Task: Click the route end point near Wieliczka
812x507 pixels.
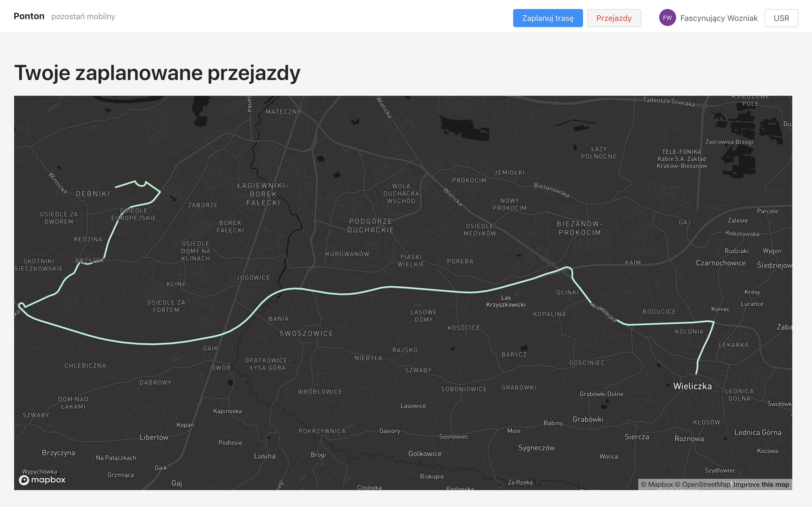Action: [696, 373]
